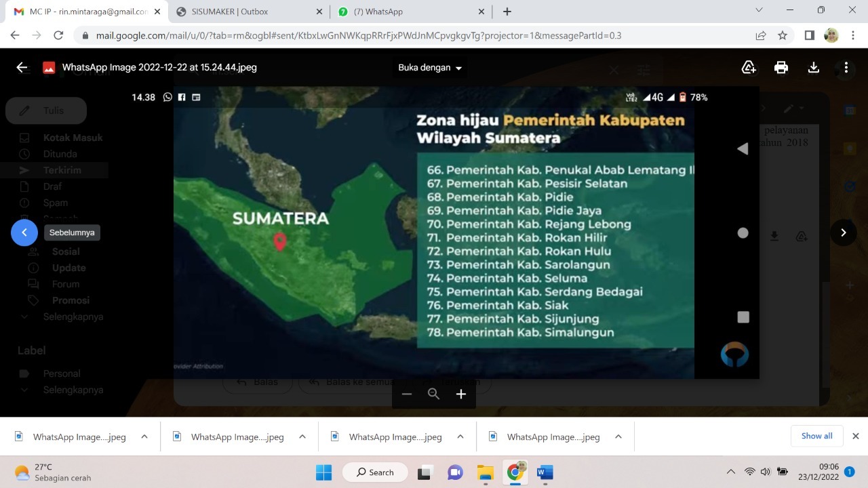Go to the next image in preview

click(x=844, y=232)
